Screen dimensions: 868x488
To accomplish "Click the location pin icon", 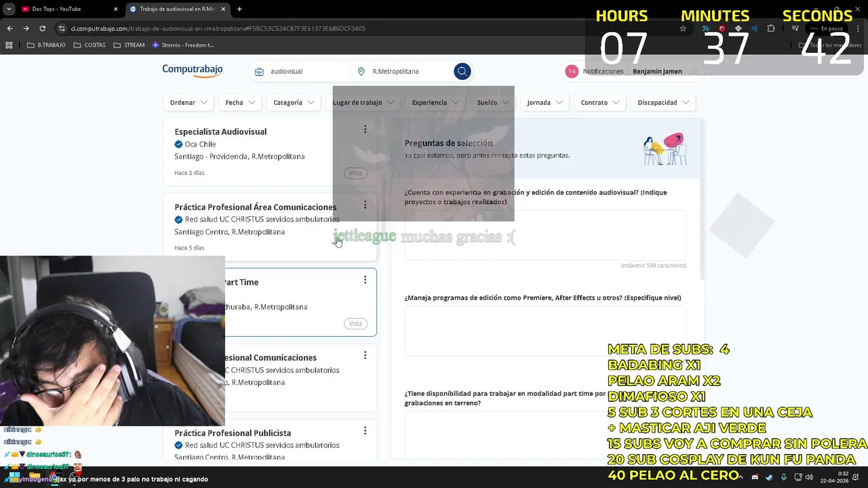I will (361, 71).
